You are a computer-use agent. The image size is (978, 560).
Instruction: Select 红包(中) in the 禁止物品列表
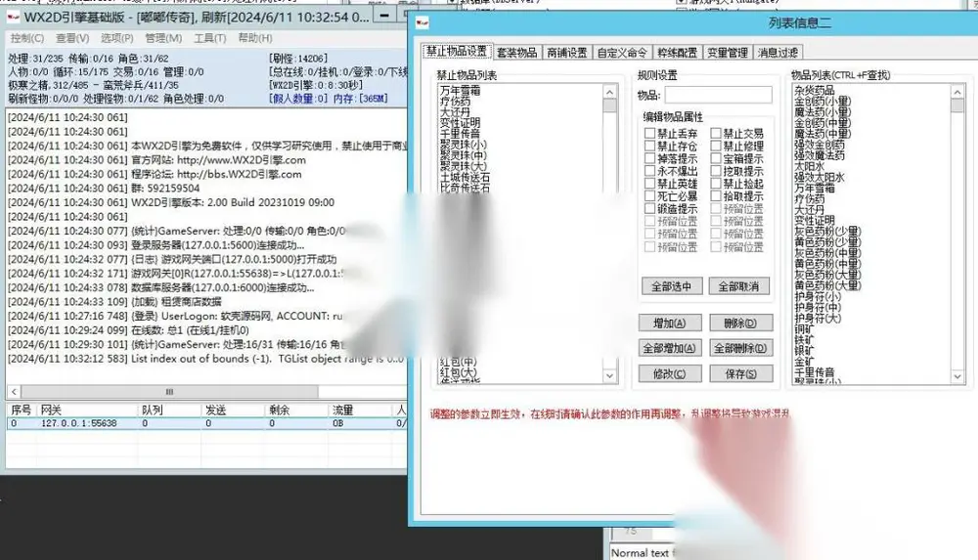coord(458,362)
